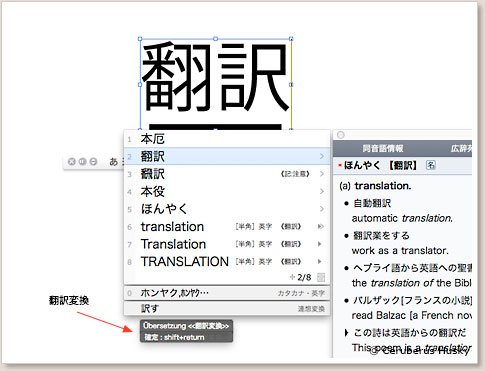
Task: Select candidate 1 本厄
Action: pos(227,139)
